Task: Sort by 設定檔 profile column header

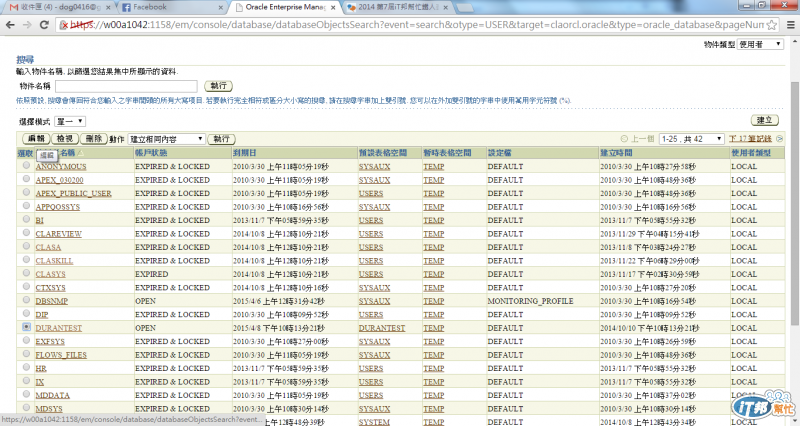Action: click(x=499, y=153)
